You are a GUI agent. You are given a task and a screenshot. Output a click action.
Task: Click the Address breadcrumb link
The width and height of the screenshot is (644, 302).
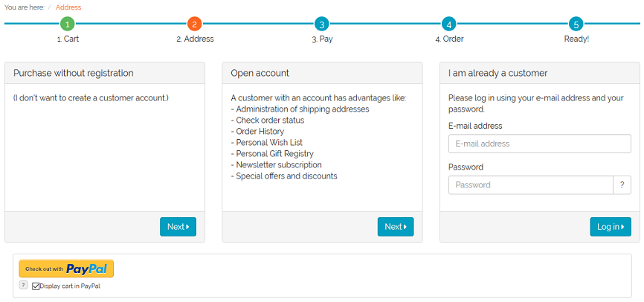pos(68,7)
